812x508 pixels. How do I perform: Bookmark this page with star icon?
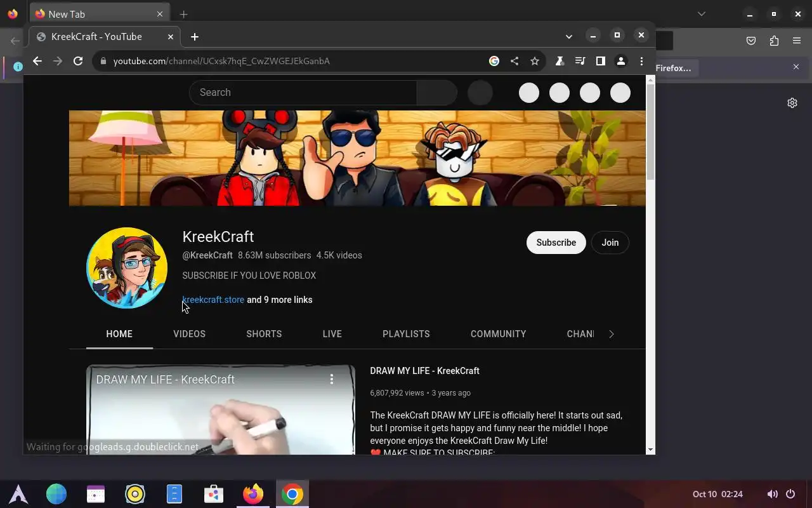535,61
